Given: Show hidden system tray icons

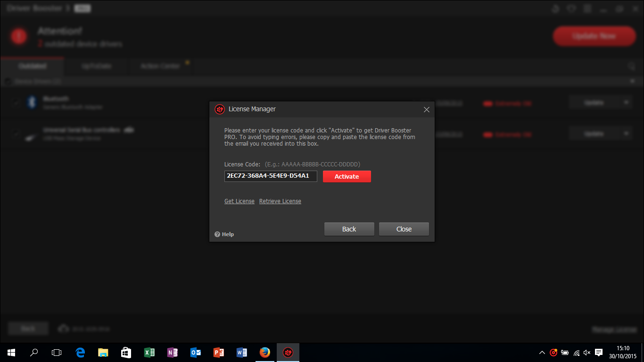Looking at the screenshot, I should pos(542,353).
